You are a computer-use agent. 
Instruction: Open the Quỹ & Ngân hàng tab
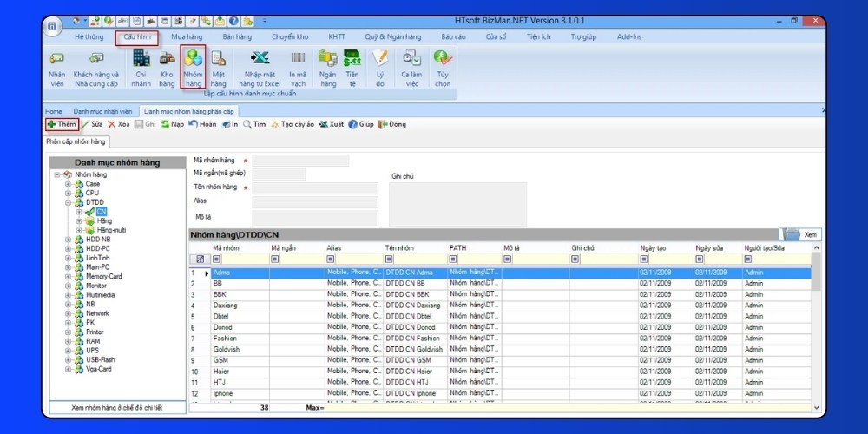[x=393, y=37]
